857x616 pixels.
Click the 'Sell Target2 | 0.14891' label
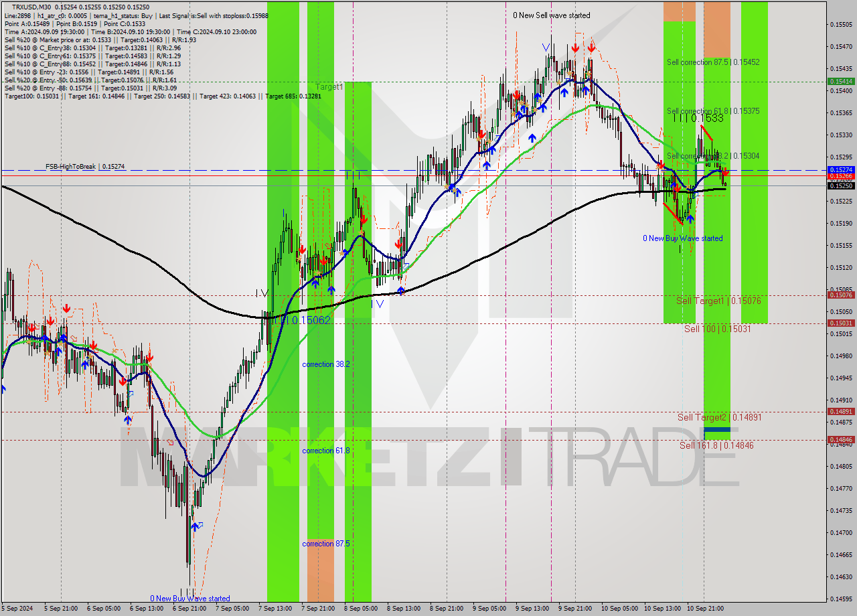[x=719, y=417]
